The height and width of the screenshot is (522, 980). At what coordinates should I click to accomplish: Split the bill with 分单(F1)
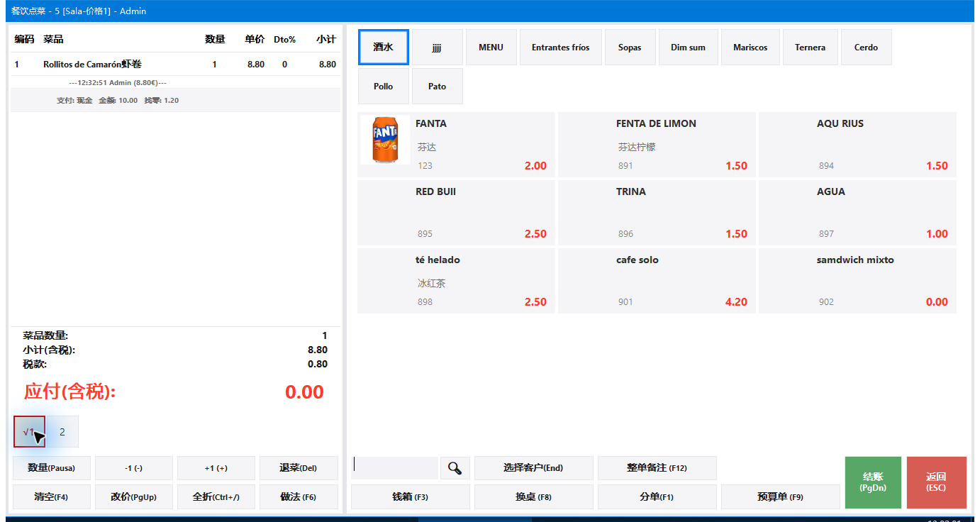(x=657, y=497)
